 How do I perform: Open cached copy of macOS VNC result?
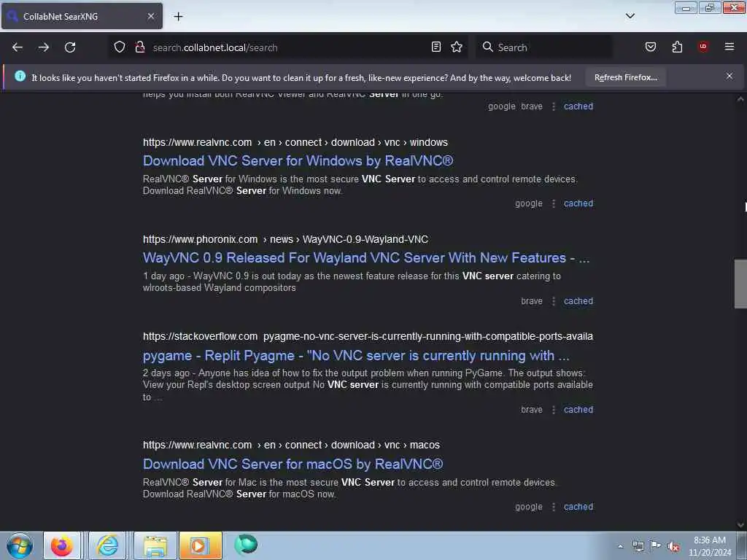(578, 507)
